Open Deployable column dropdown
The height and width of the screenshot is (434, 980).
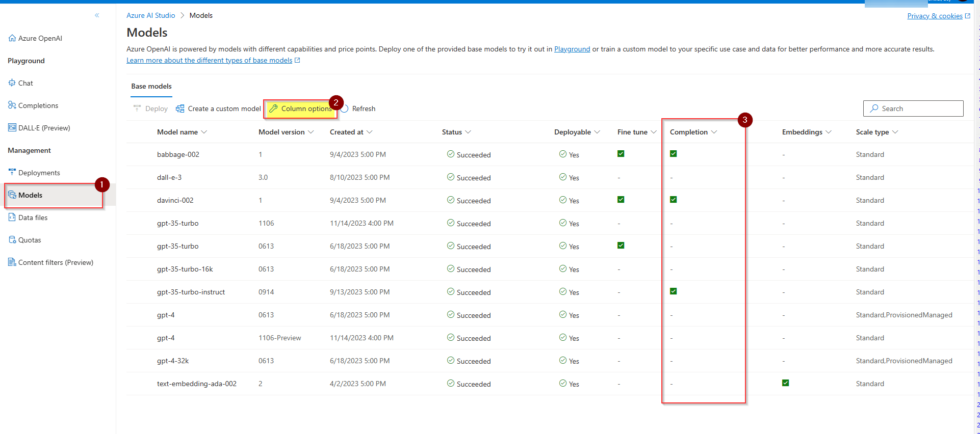(x=597, y=132)
